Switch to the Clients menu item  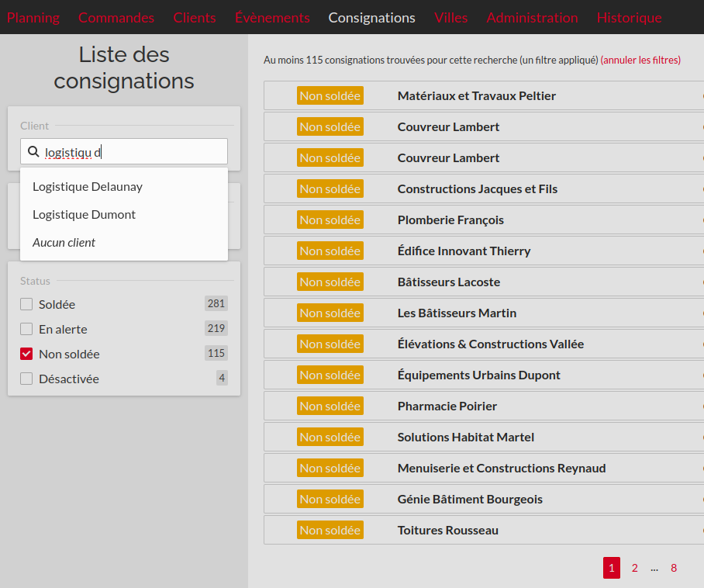(195, 17)
